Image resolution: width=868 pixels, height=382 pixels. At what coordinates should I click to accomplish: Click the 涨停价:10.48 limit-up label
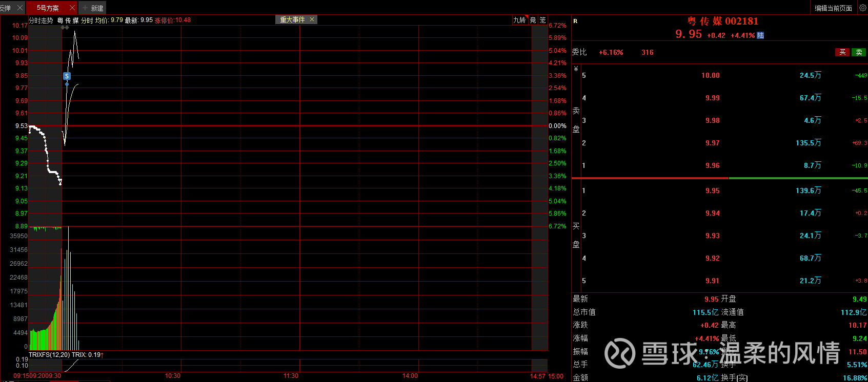click(173, 20)
